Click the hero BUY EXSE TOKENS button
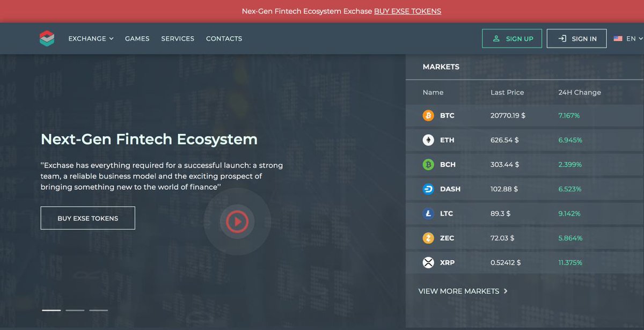Viewport: 644px width, 330px height. tap(88, 218)
